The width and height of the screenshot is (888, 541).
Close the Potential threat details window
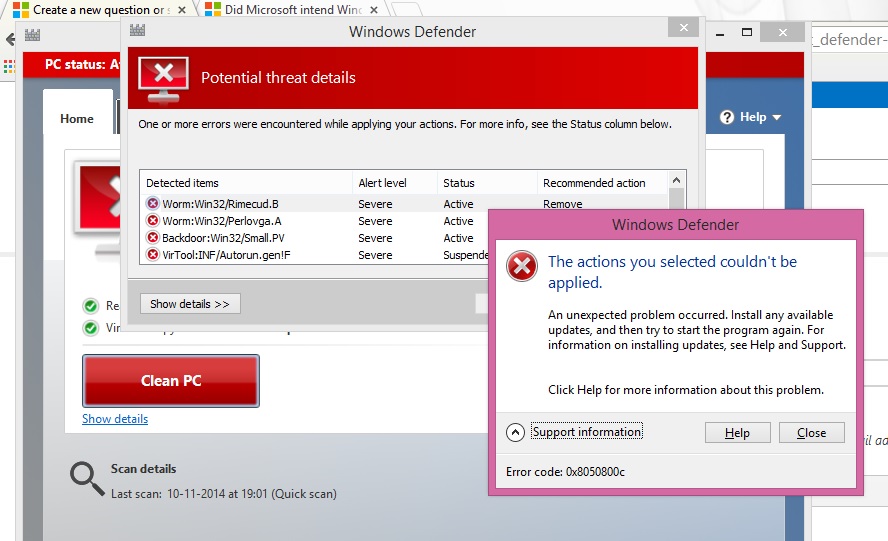[x=684, y=27]
